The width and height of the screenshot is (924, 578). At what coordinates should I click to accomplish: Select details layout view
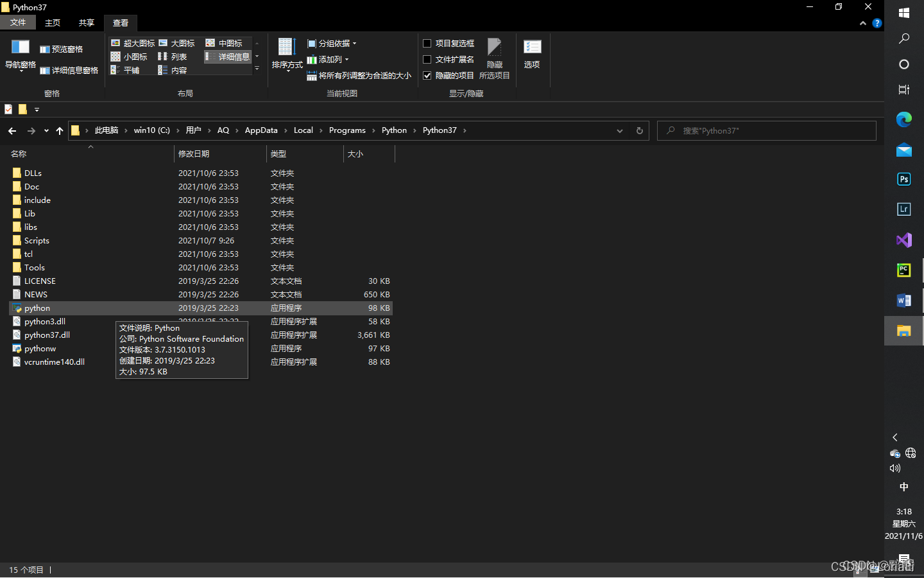pos(228,57)
